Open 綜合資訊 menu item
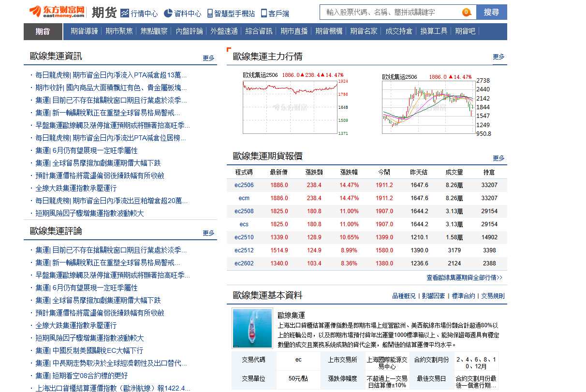 (259, 31)
